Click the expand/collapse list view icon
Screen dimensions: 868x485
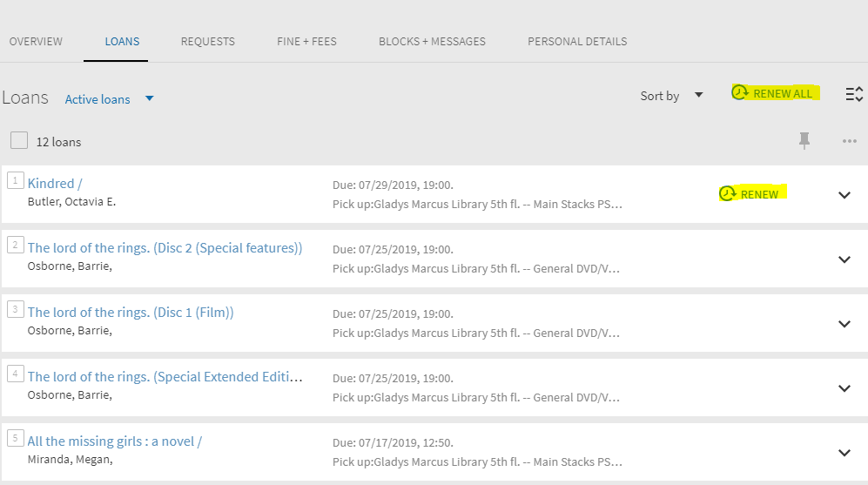click(x=854, y=94)
